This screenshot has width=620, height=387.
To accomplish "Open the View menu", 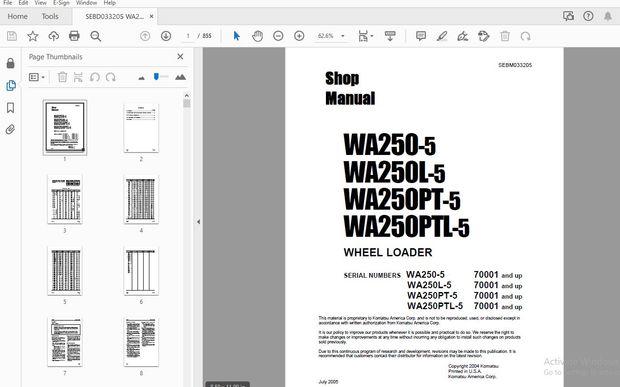I will coord(40,3).
